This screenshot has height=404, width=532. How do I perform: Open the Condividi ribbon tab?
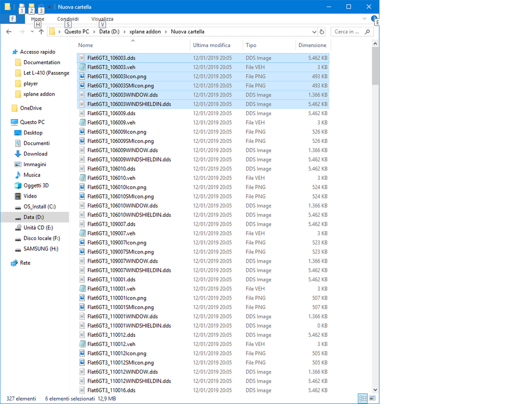click(x=68, y=19)
